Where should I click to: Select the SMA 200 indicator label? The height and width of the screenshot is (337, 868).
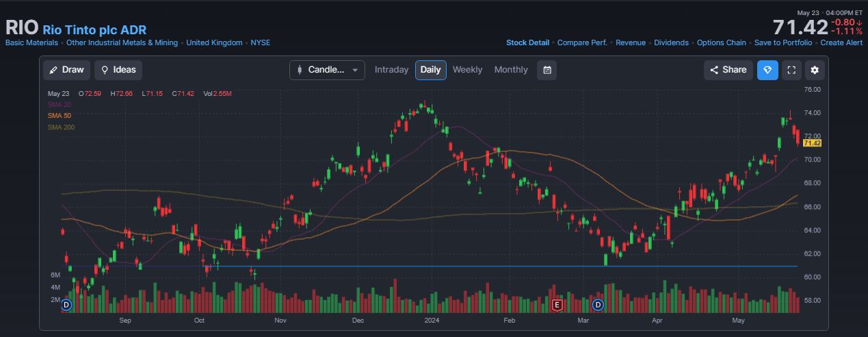pos(62,127)
